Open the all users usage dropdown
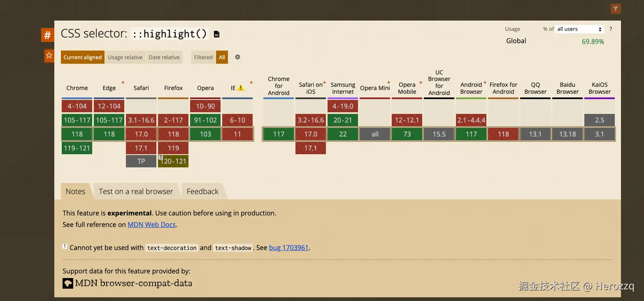Viewport: 644px width, 301px height. coord(580,29)
